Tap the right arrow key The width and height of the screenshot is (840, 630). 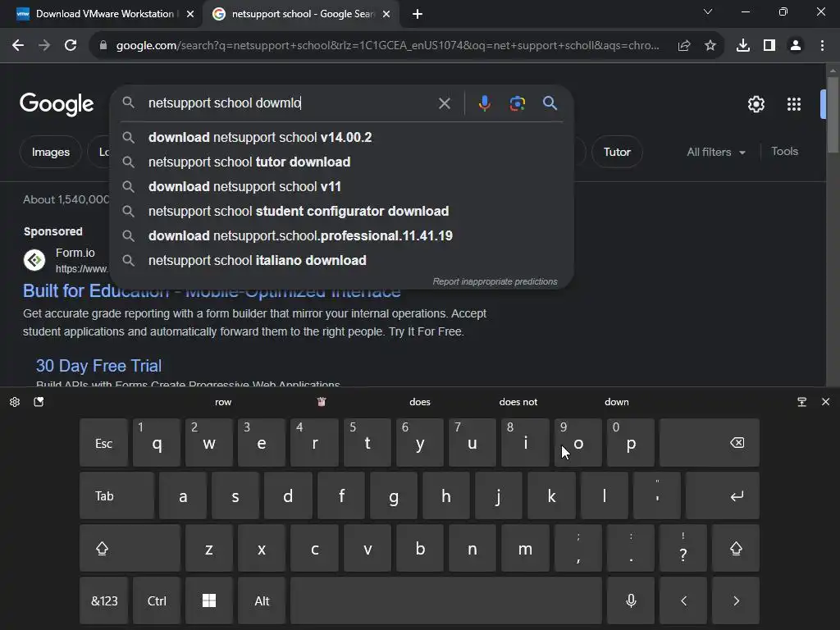(x=736, y=600)
